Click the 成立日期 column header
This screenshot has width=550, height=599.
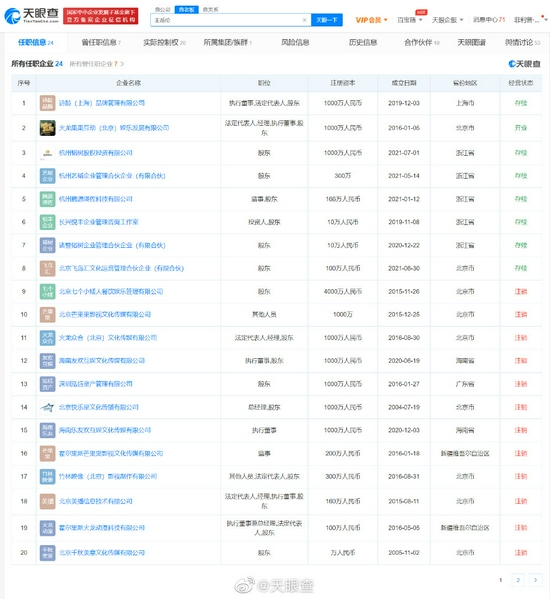click(x=404, y=83)
